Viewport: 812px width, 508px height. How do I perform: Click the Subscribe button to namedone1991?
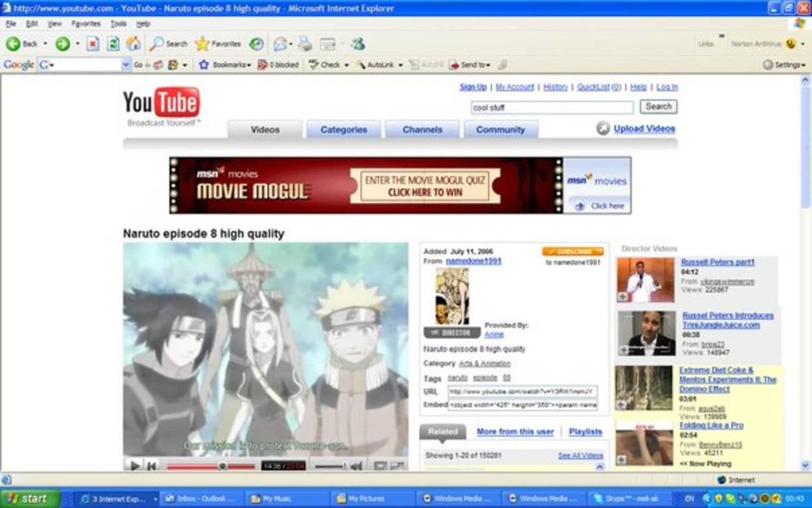pos(572,252)
